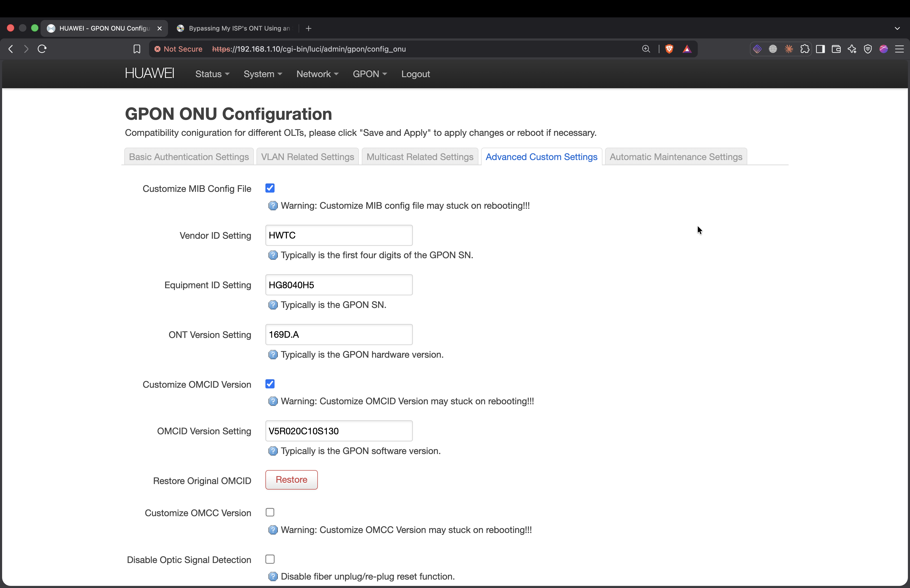Open Leo AI sparkle icon
910x588 pixels.
[852, 49]
